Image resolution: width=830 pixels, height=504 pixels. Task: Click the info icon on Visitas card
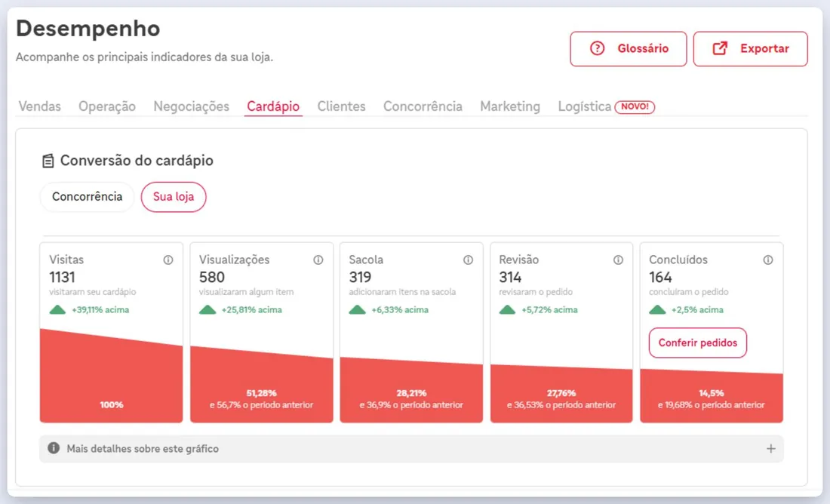coord(168,260)
